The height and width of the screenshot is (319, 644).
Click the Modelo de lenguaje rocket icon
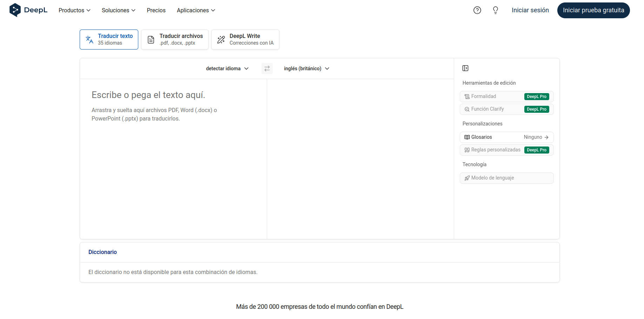point(467,178)
